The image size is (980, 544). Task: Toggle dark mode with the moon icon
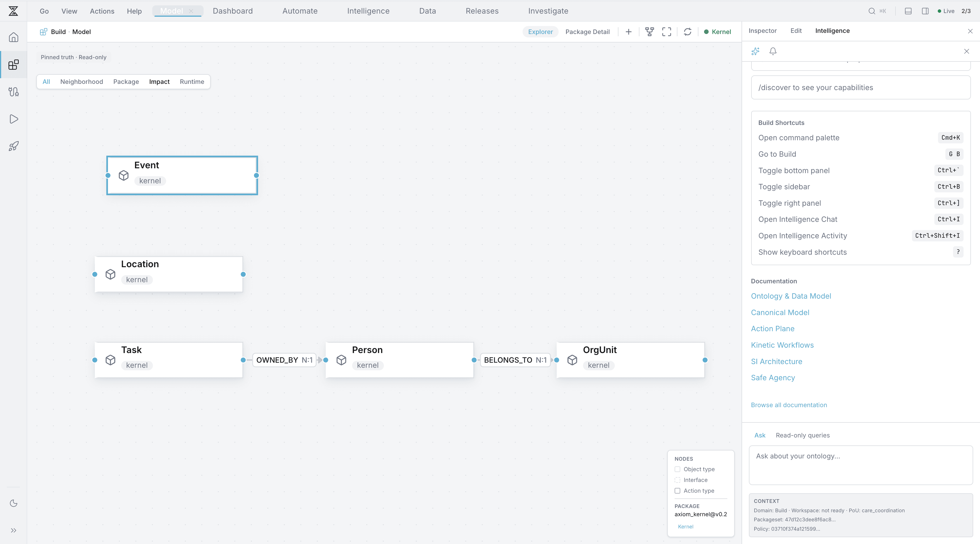click(x=13, y=503)
